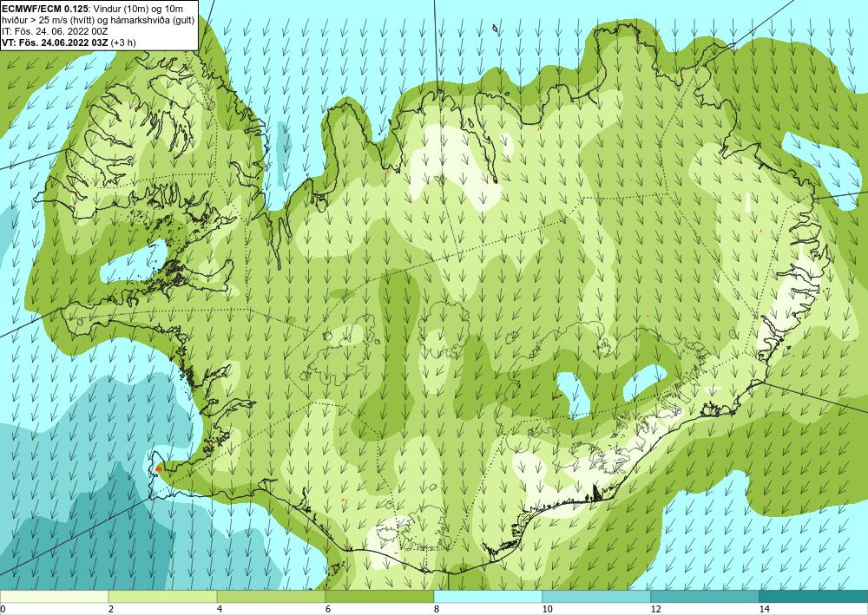868x615 pixels.
Task: Click the 'IT: Fös. 24. 06. 2022 00Z' line
Action: pos(56,31)
